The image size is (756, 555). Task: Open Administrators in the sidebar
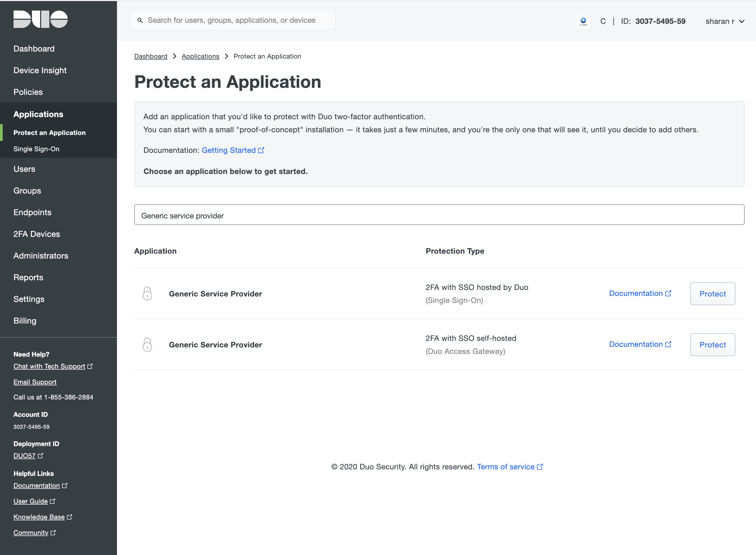(x=41, y=256)
